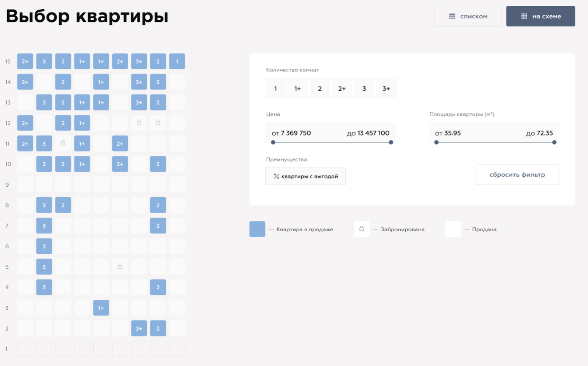
Task: Open the reserved lock apartment on floor 5
Action: coord(120,267)
